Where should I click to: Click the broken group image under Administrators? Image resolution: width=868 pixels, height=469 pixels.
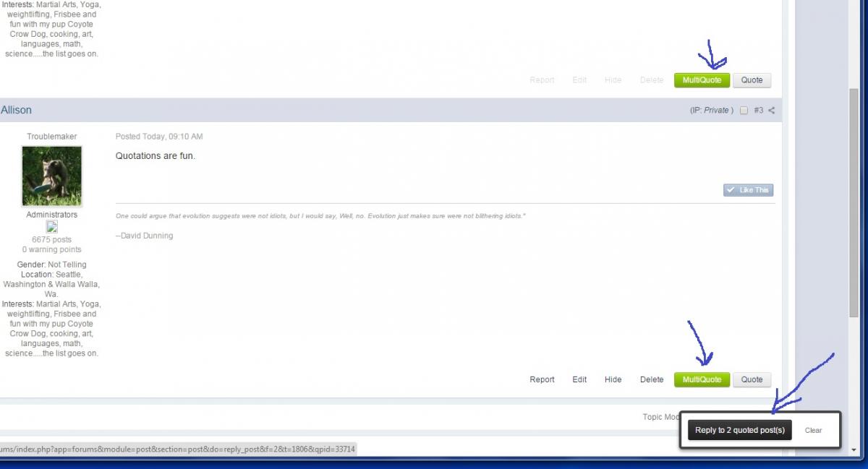coord(51,227)
